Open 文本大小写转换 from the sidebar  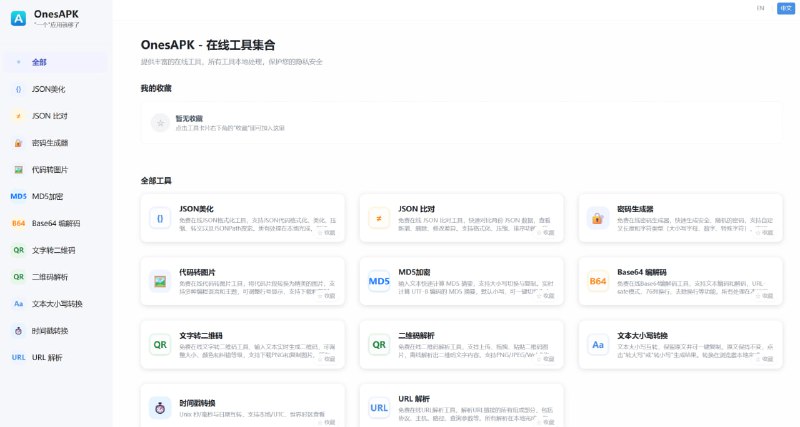click(56, 304)
